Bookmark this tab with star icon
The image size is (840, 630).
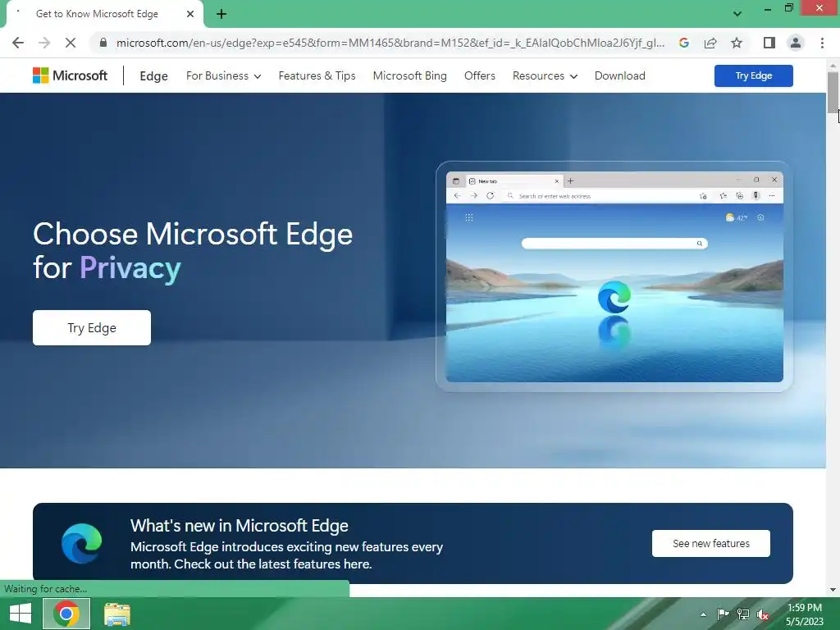point(737,43)
